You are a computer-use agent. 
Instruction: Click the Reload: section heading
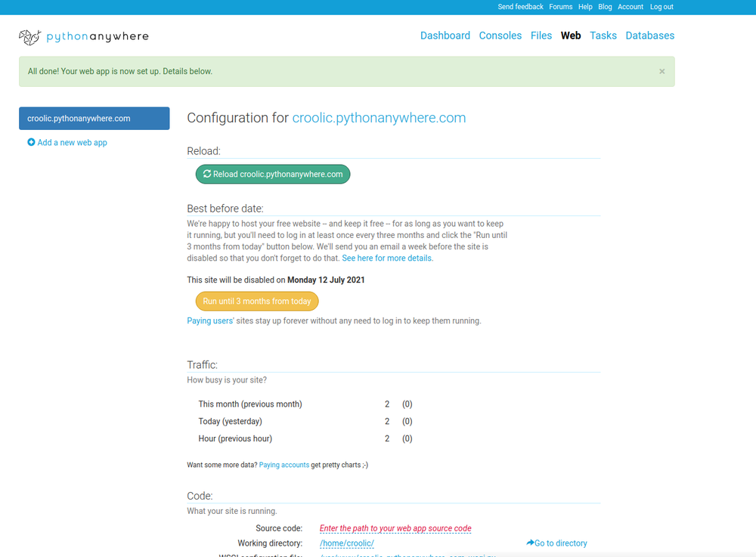click(203, 151)
